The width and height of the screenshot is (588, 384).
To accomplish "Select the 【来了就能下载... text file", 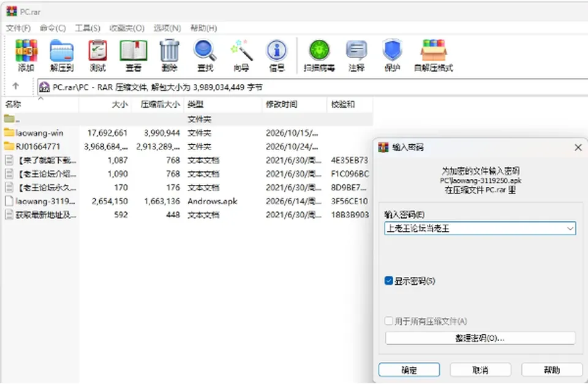I will [x=40, y=160].
